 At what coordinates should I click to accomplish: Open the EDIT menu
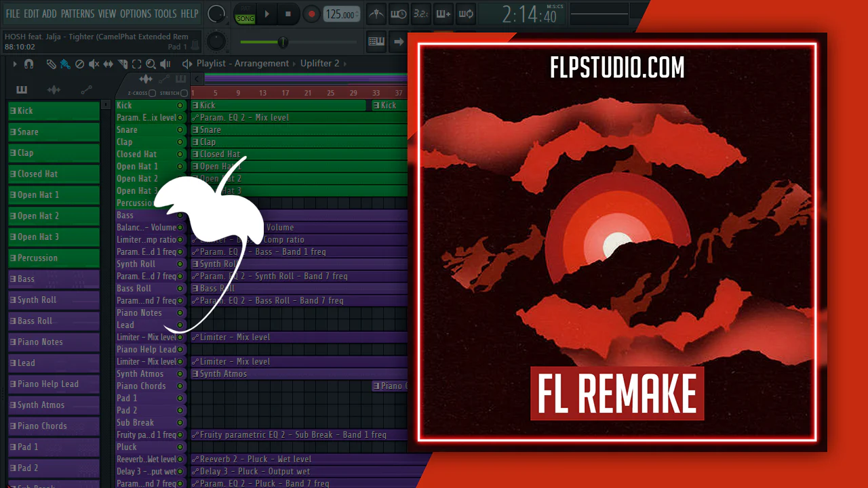point(31,14)
